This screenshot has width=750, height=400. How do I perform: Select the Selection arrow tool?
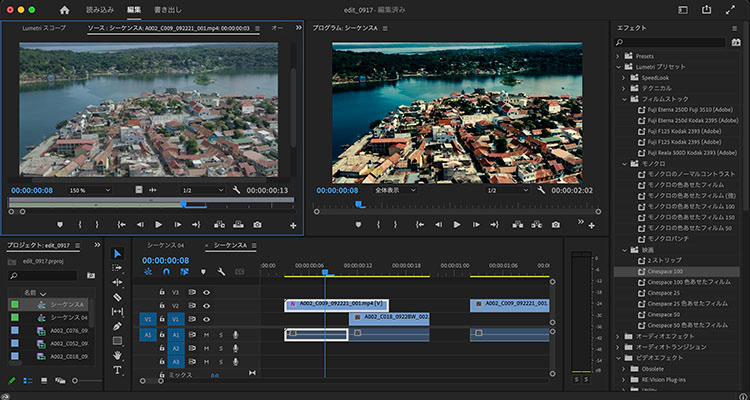(x=118, y=254)
